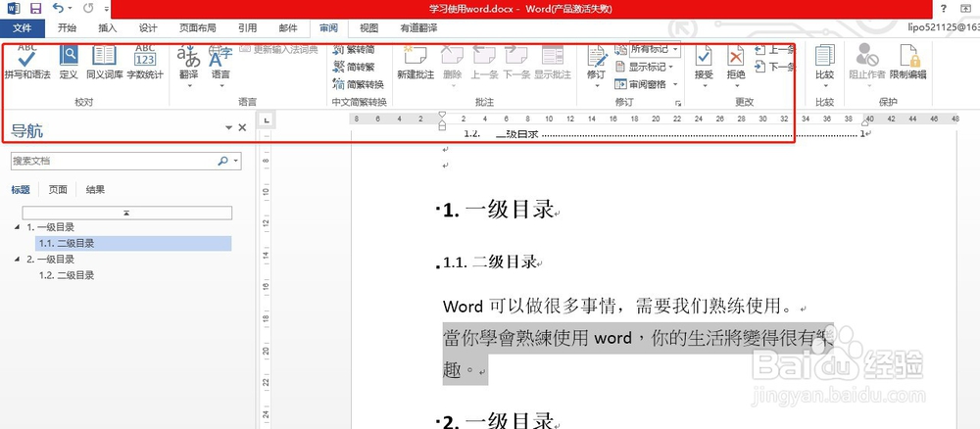Show the 字数统计 word count
Image resolution: width=980 pixels, height=429 pixels.
click(x=145, y=62)
